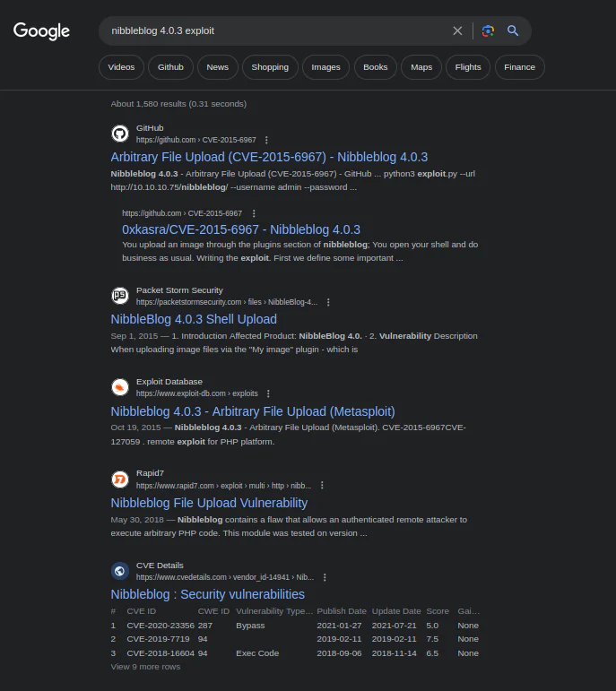Click the www.cvedetails.com URL breadcrumb
Screen dimensions: 616x691
(225, 577)
